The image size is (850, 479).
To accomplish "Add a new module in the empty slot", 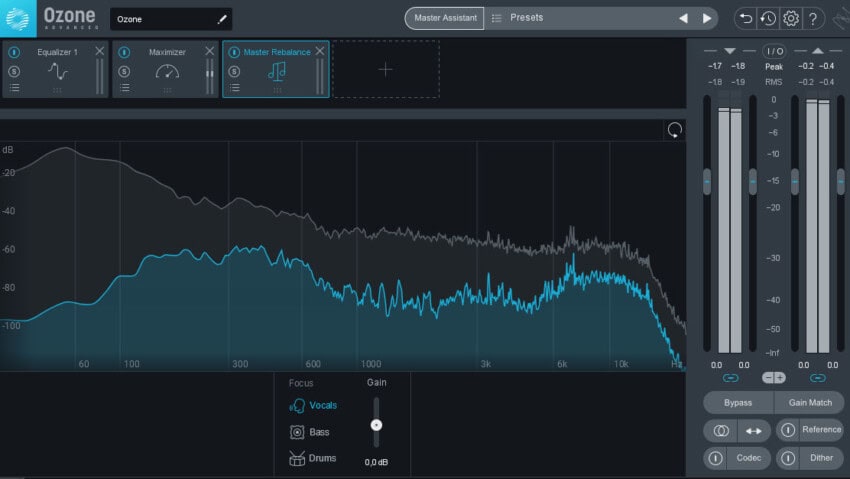I will point(385,69).
